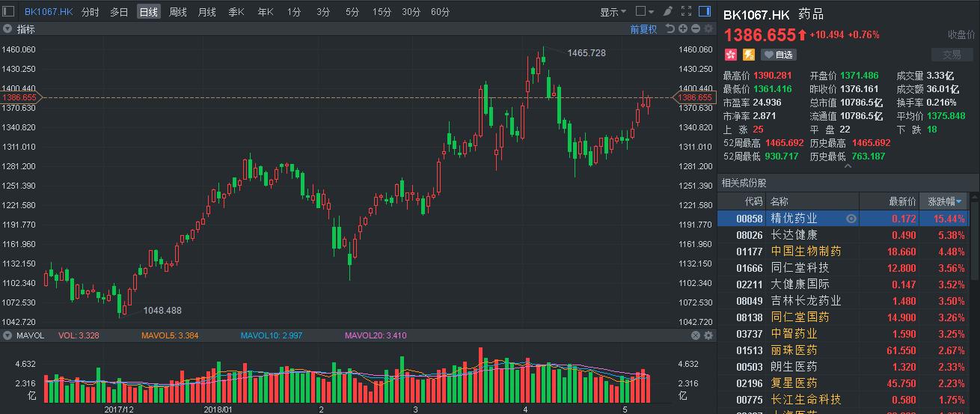Image resolution: width=980 pixels, height=414 pixels.
Task: Select 朗生医药 stock row
Action: pos(843,367)
